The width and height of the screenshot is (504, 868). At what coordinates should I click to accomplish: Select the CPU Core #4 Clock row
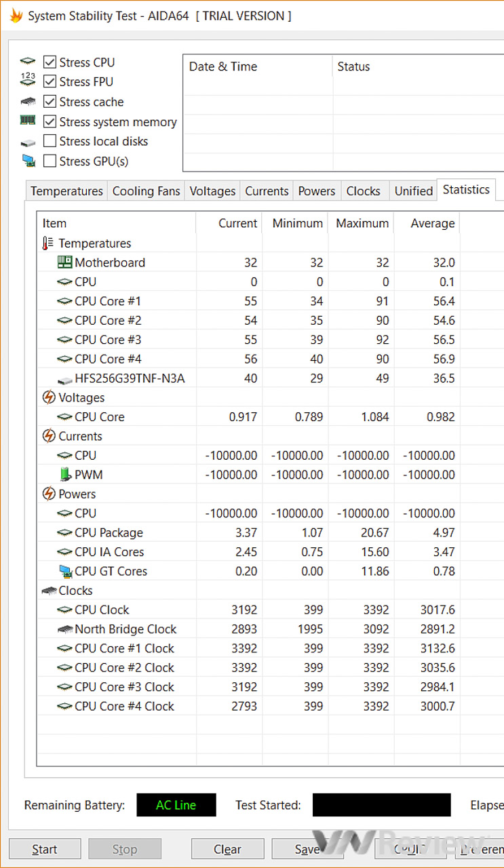coord(270,706)
